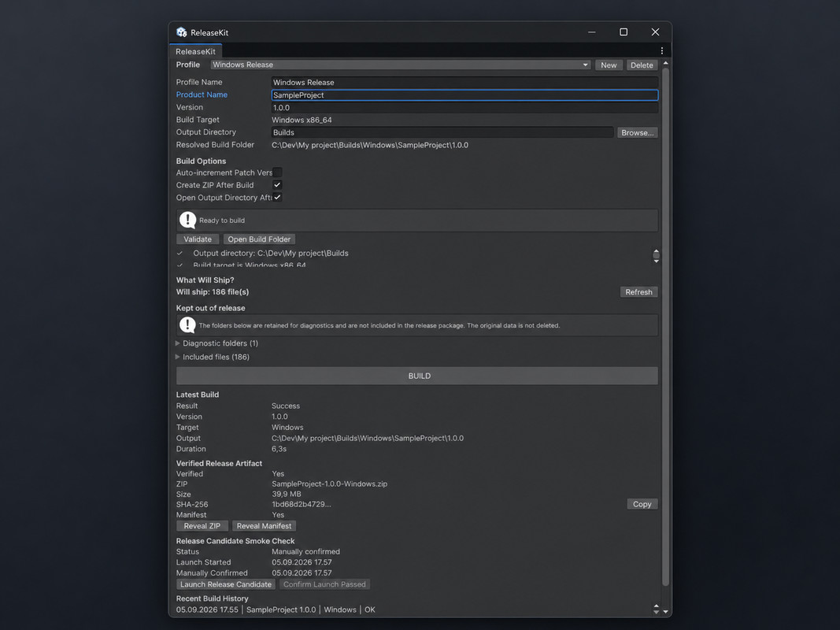Uncheck Create ZIP After Build
The width and height of the screenshot is (840, 630).
277,185
